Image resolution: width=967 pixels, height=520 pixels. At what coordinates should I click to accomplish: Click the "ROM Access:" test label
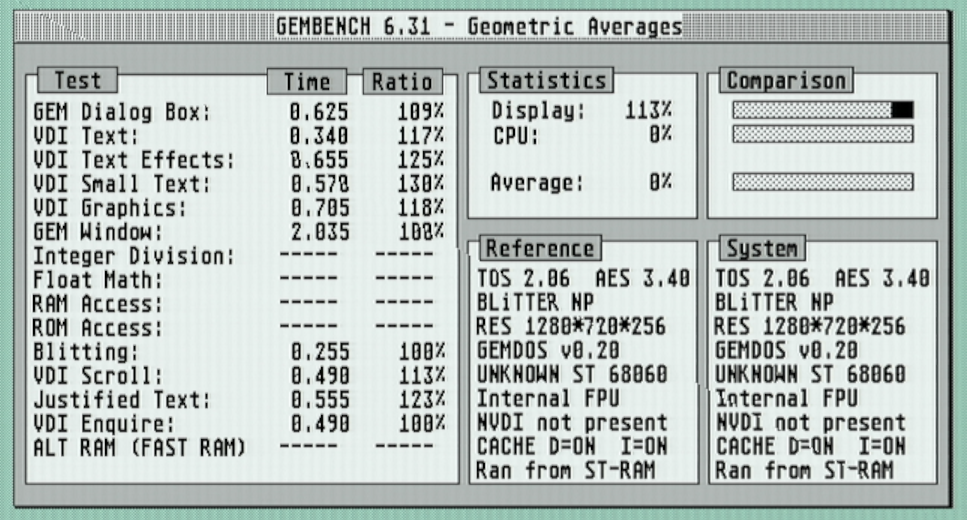tap(97, 328)
